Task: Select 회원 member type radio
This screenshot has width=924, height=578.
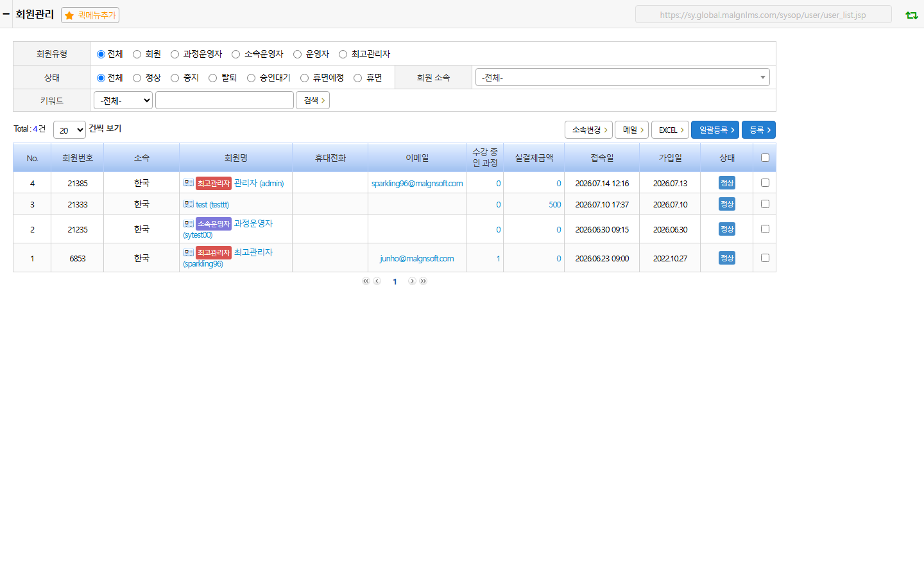Action: (137, 55)
